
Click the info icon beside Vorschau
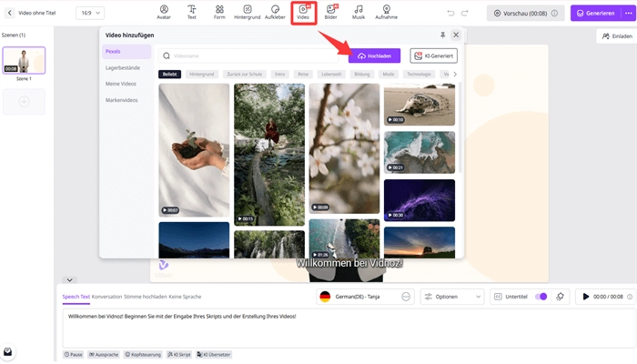[x=554, y=13]
